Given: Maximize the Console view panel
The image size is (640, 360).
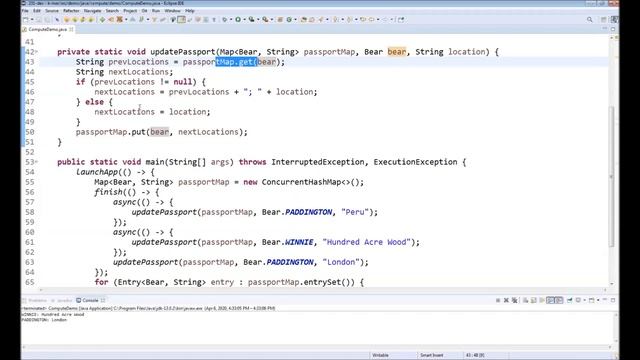Looking at the screenshot, I should tap(613, 300).
